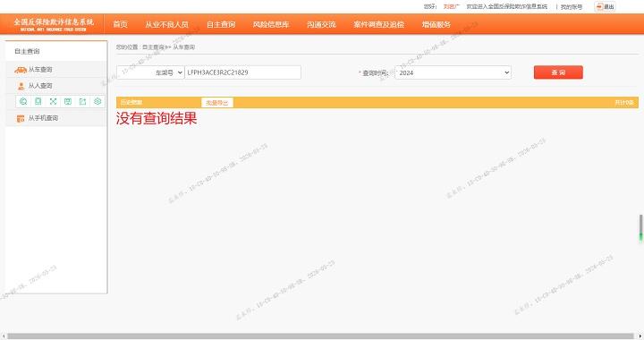
Task: Open the 增值服务 menu item
Action: point(436,24)
